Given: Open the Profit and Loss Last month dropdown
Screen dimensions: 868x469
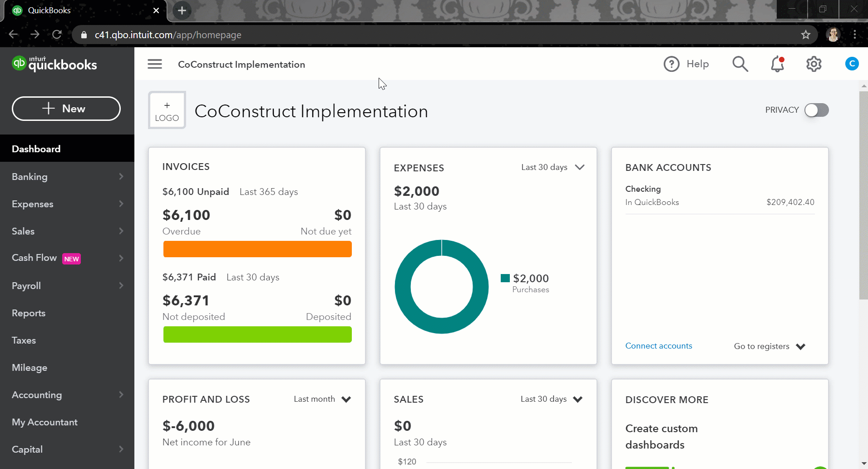Looking at the screenshot, I should coord(322,399).
